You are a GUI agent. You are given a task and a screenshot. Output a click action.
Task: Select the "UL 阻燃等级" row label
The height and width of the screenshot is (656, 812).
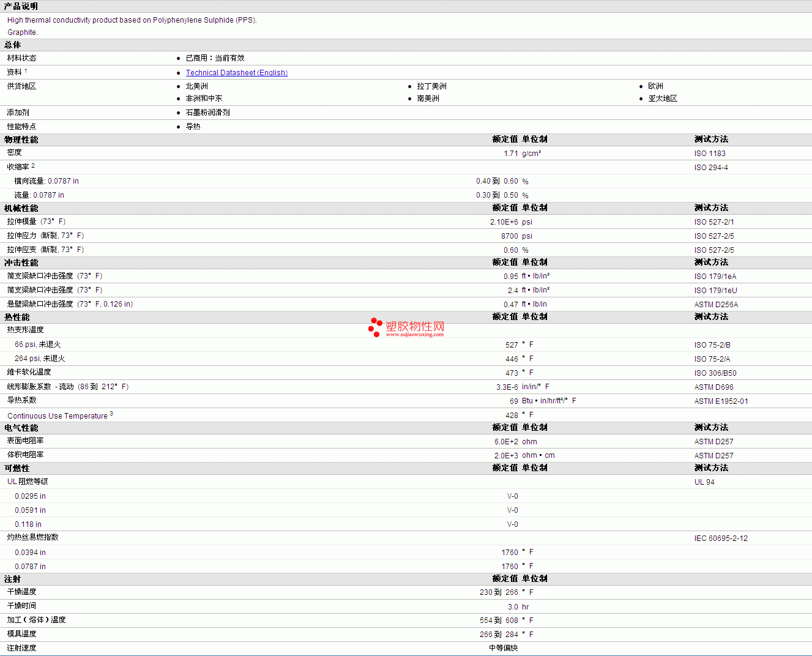pyautogui.click(x=28, y=482)
